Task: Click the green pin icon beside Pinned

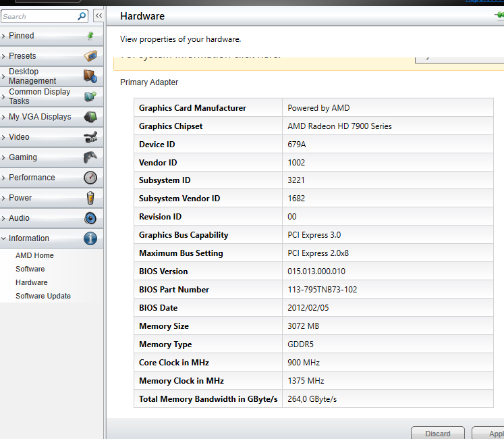Action: [x=90, y=36]
